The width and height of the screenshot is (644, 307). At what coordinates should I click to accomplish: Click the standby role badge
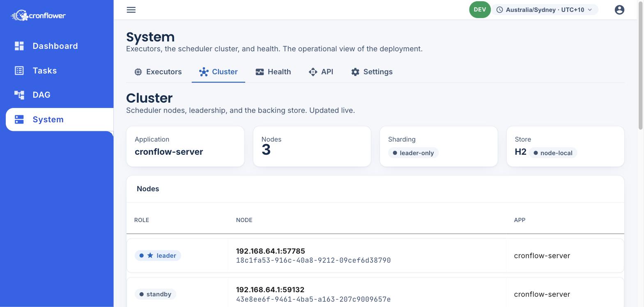155,294
